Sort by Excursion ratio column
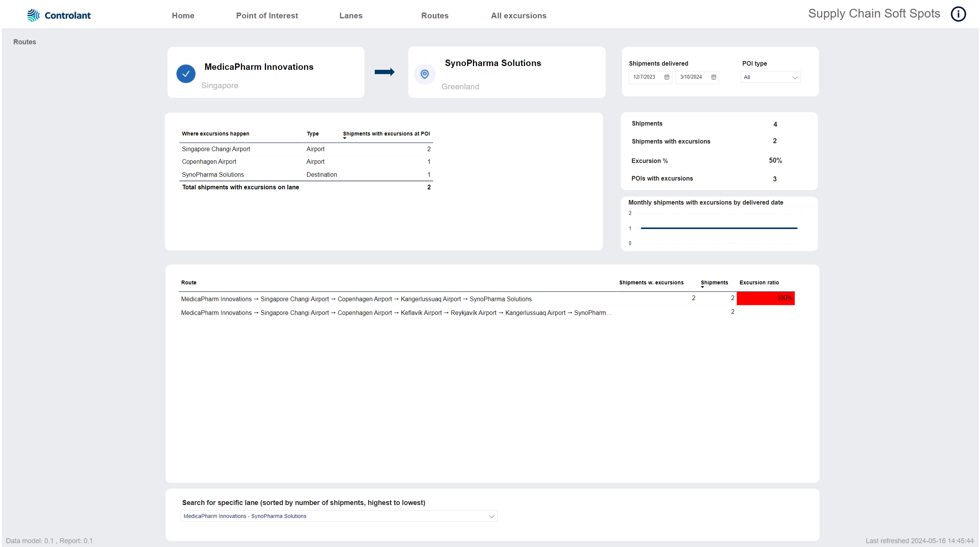This screenshot has height=547, width=980. click(759, 282)
